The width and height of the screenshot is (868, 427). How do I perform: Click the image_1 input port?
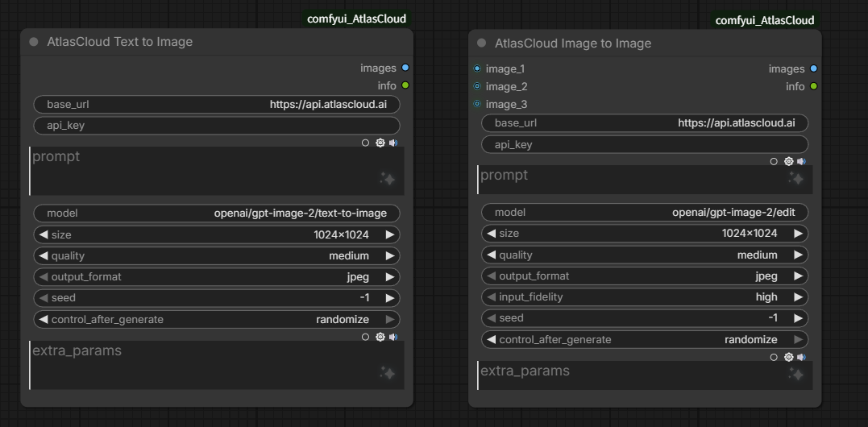[477, 68]
